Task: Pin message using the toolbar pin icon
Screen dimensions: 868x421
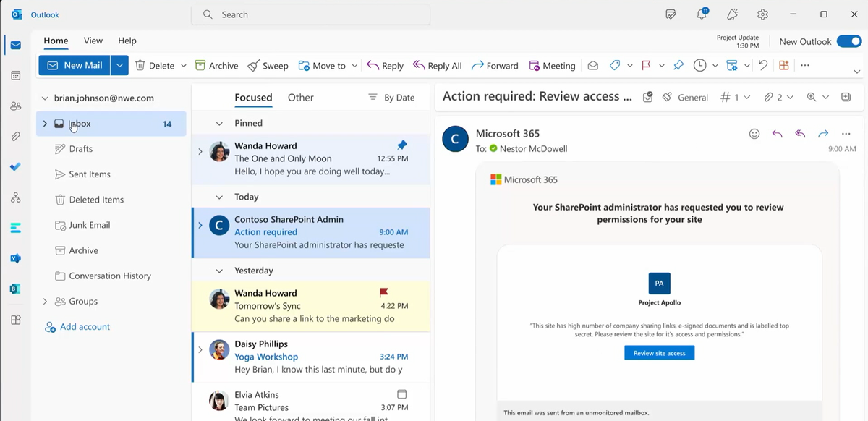Action: 678,66
